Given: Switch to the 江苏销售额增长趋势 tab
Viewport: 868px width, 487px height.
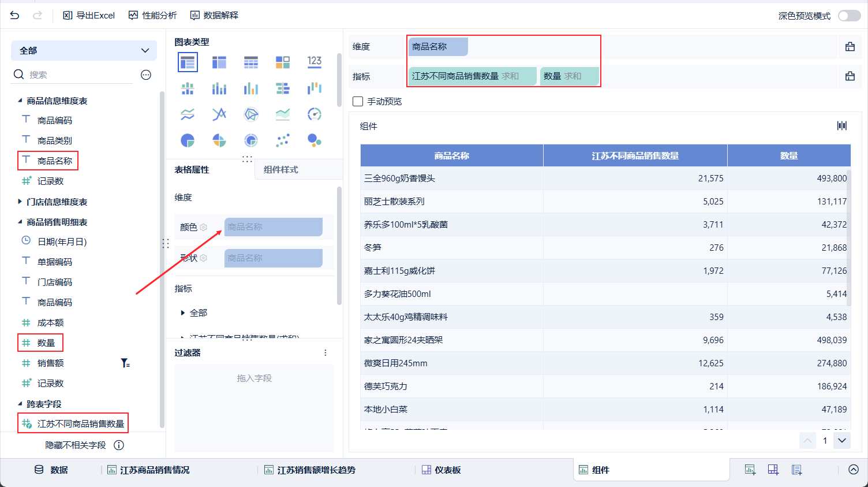Looking at the screenshot, I should (310, 470).
